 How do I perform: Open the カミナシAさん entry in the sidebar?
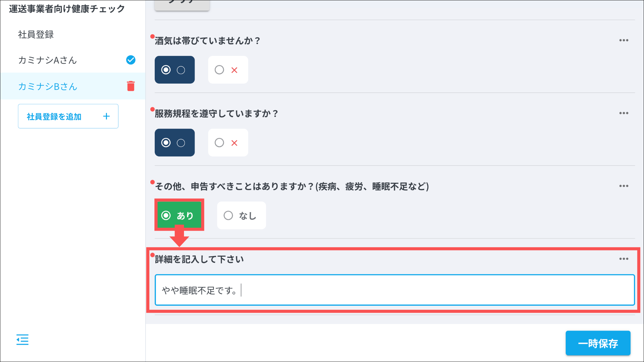tap(48, 60)
